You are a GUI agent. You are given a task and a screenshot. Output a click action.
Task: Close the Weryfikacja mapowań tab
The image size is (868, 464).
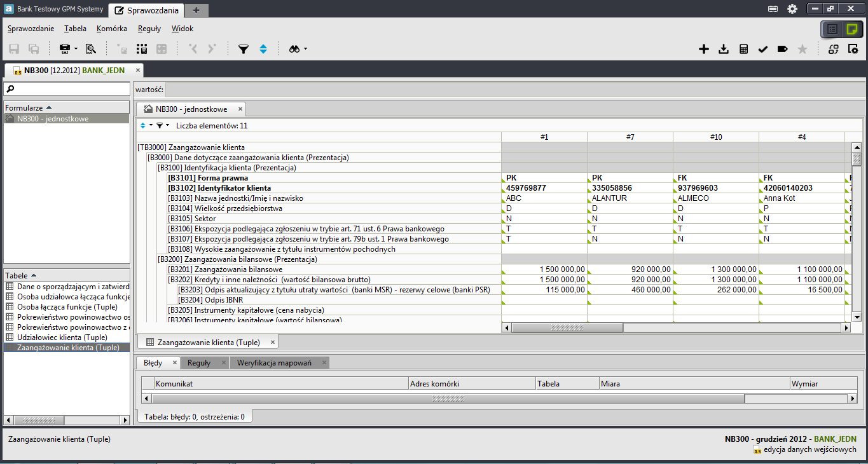[x=324, y=363]
